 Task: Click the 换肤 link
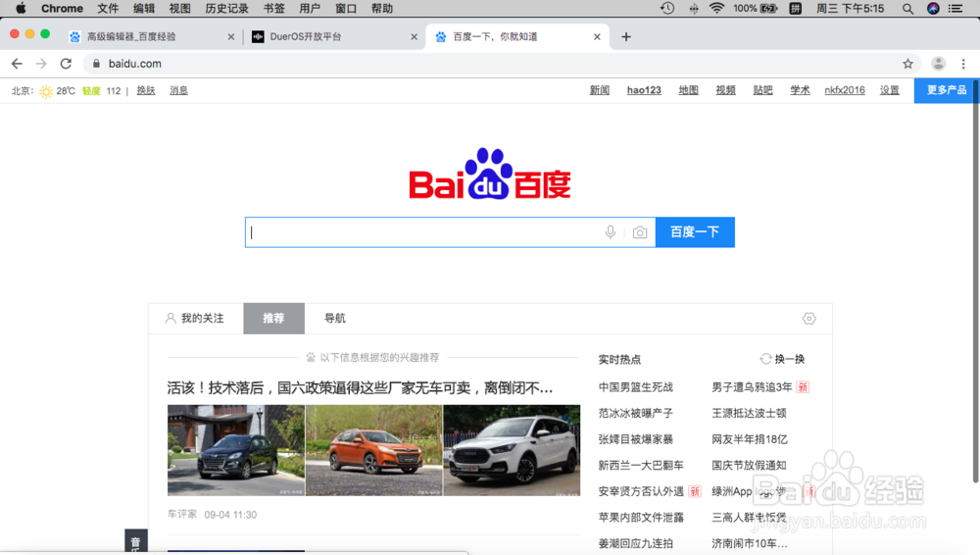coord(146,91)
